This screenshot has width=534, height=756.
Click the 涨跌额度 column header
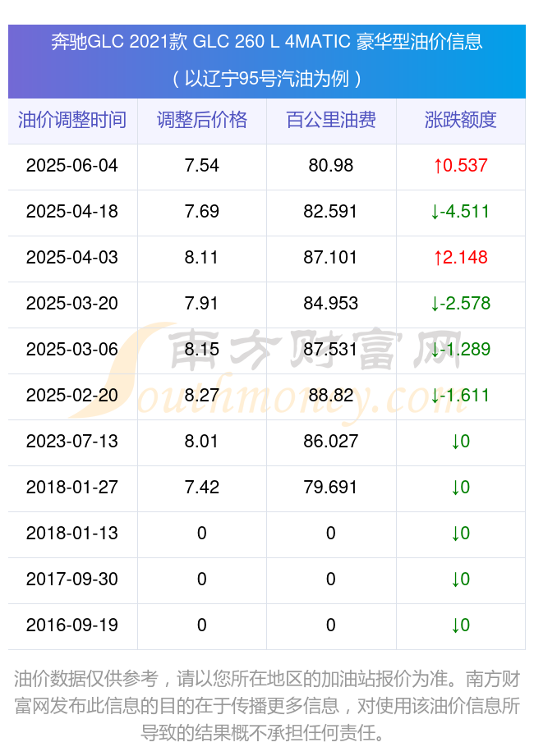tap(461, 120)
